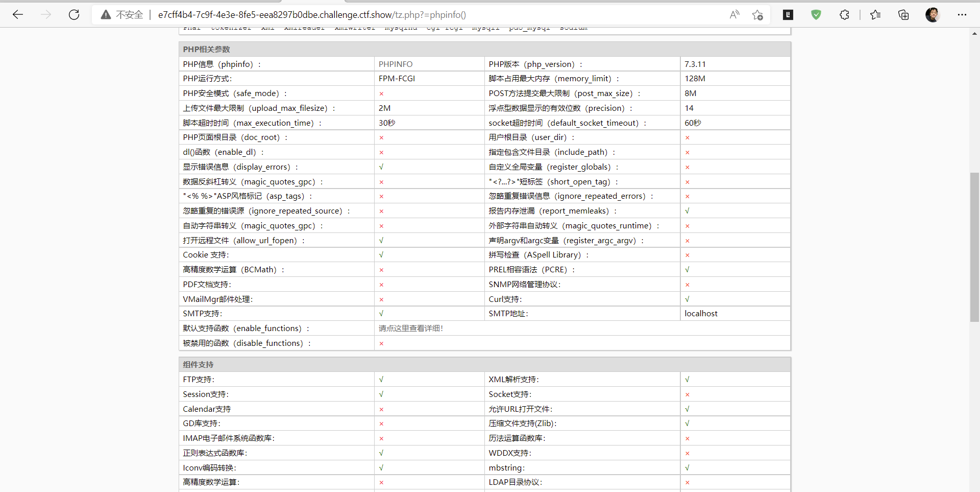Screen dimensions: 980x492
Task: Click the Socket支持 label
Action: tap(510, 394)
